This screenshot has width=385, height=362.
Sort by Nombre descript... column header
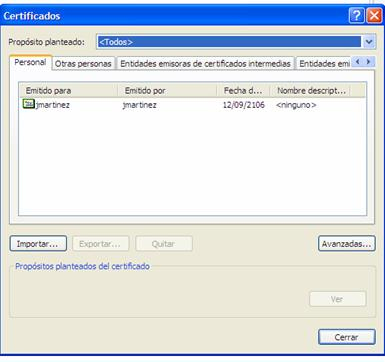(310, 90)
